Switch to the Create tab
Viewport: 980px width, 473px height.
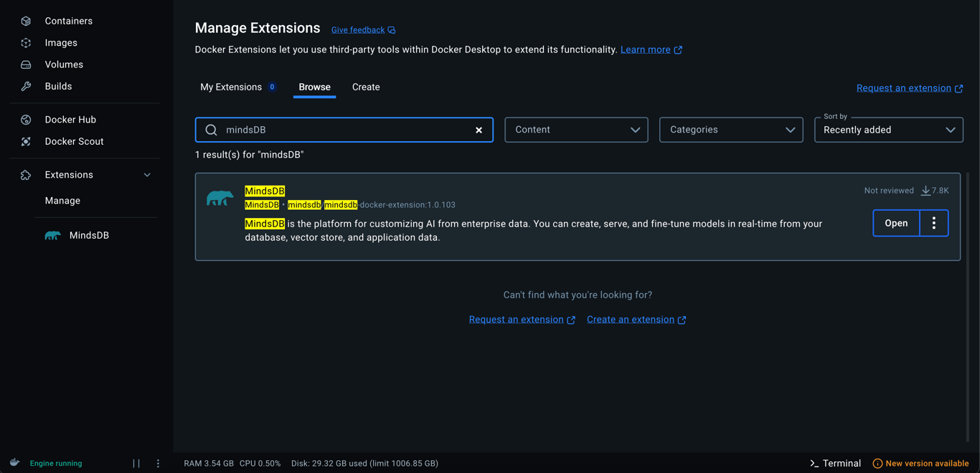click(x=366, y=87)
